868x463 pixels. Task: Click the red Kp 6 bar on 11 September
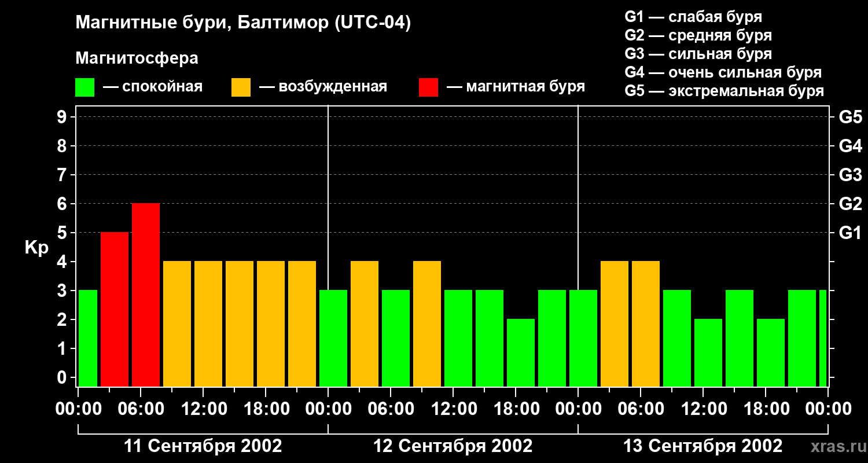pos(146,295)
